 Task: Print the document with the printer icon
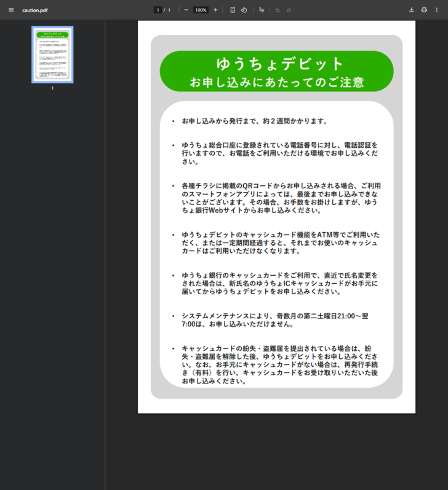point(424,10)
